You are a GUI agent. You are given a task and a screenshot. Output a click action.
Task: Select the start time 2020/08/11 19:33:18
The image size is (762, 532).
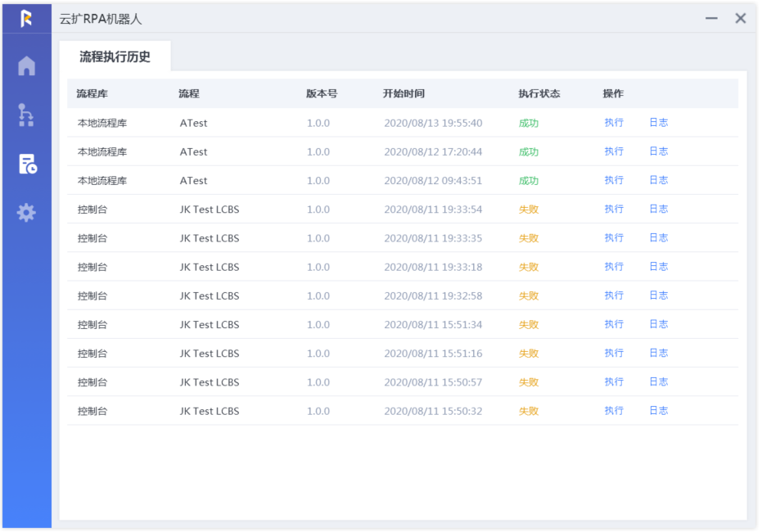pos(433,267)
